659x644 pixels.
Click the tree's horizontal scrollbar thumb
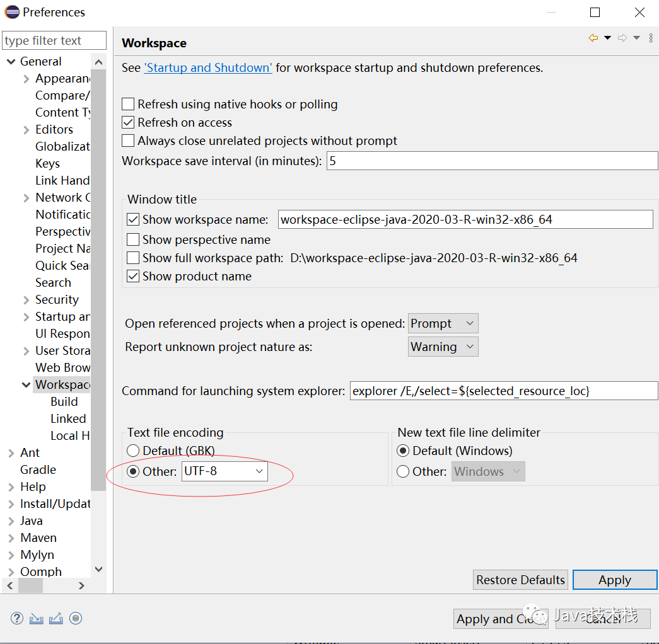pyautogui.click(x=30, y=586)
